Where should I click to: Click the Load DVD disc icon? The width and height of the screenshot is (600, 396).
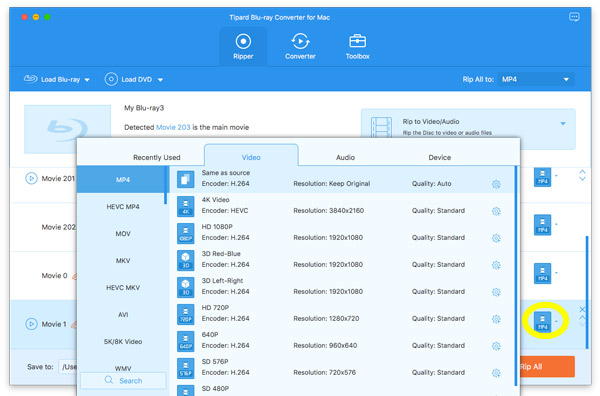tap(111, 79)
